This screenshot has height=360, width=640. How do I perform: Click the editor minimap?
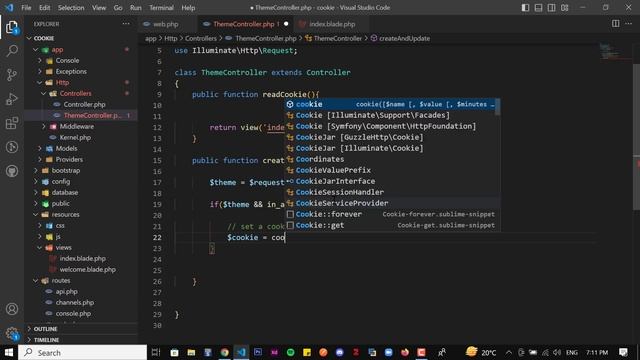click(616, 51)
